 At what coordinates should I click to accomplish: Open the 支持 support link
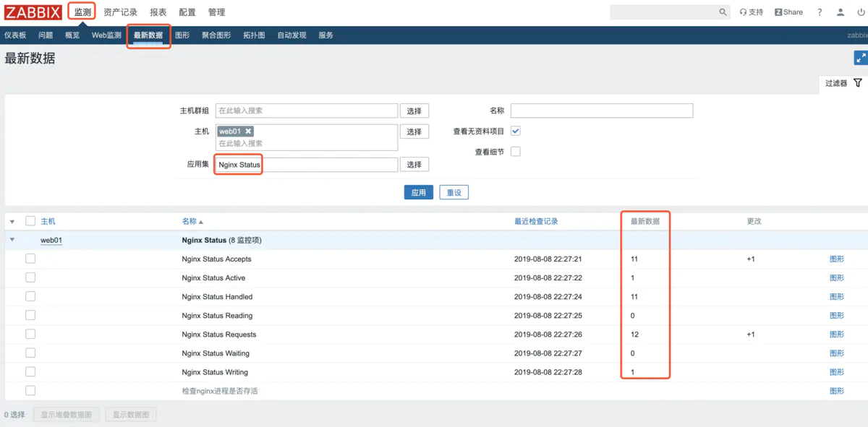tap(752, 12)
